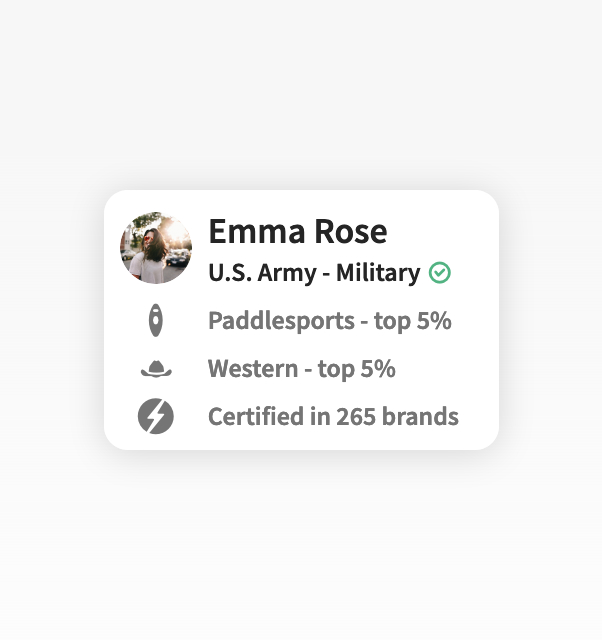Open the Certified in 265 brands line

coord(333,416)
